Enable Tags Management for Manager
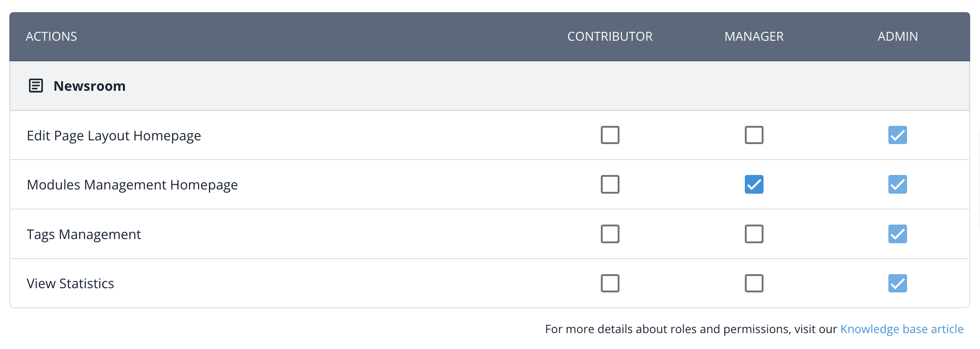 point(754,234)
